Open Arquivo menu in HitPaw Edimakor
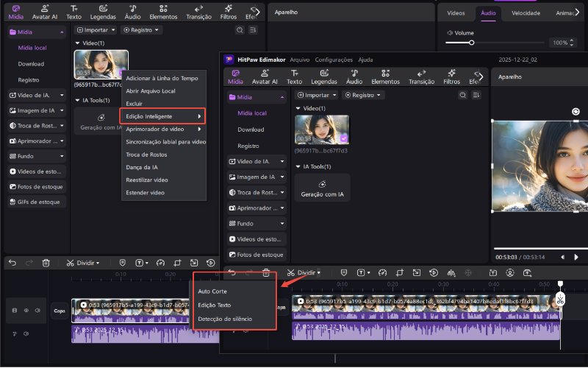 coord(300,60)
